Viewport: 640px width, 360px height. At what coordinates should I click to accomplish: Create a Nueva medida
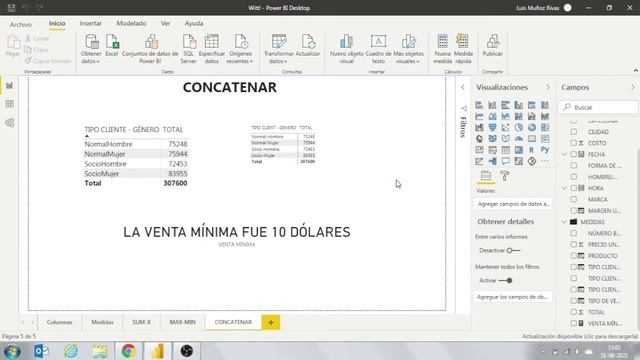[x=442, y=49]
